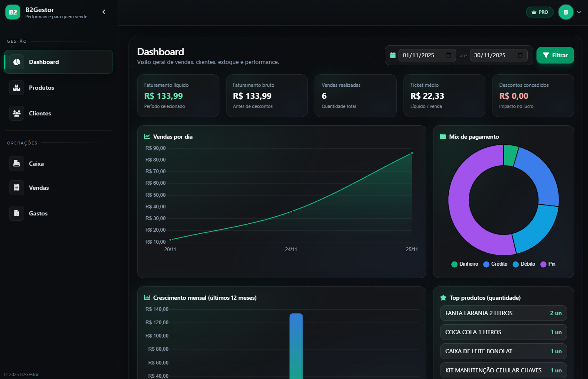588x379 pixels.
Task: Toggle Pix series in payment legend
Action: 548,264
